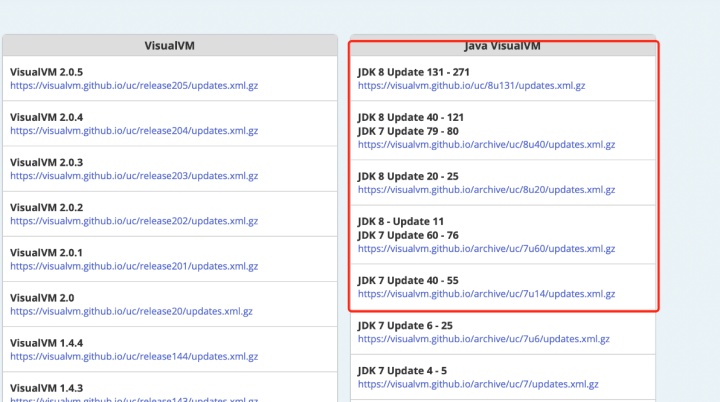Select the 'VisualVM 1.4.4' title text
Screen dimensions: 720x402
[46, 343]
